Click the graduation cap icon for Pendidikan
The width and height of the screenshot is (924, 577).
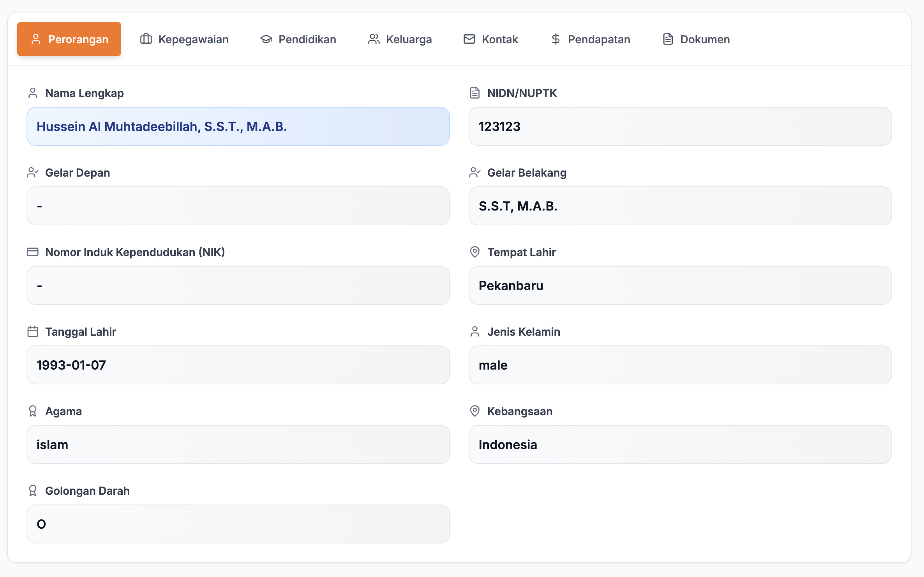pos(266,39)
